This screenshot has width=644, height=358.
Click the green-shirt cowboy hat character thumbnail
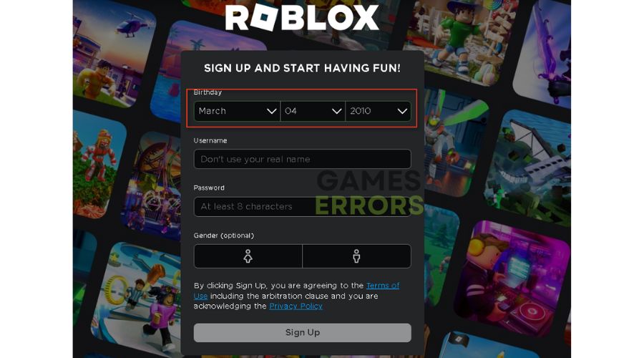460,41
